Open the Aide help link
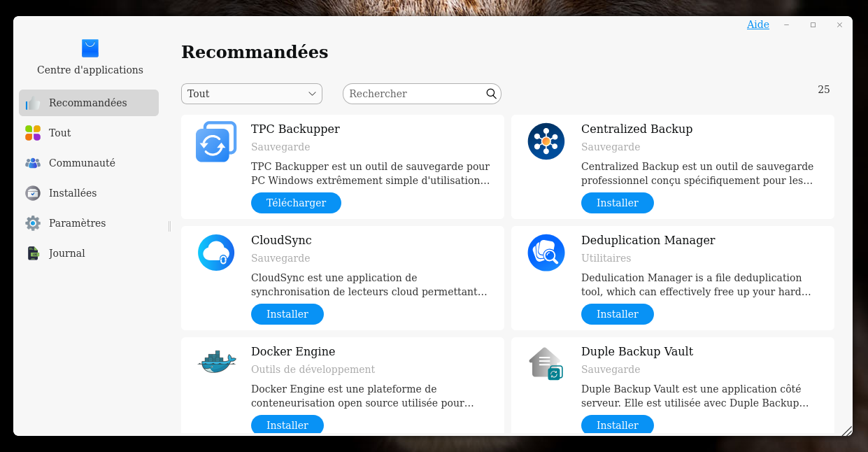Viewport: 868px width, 452px height. tap(757, 24)
